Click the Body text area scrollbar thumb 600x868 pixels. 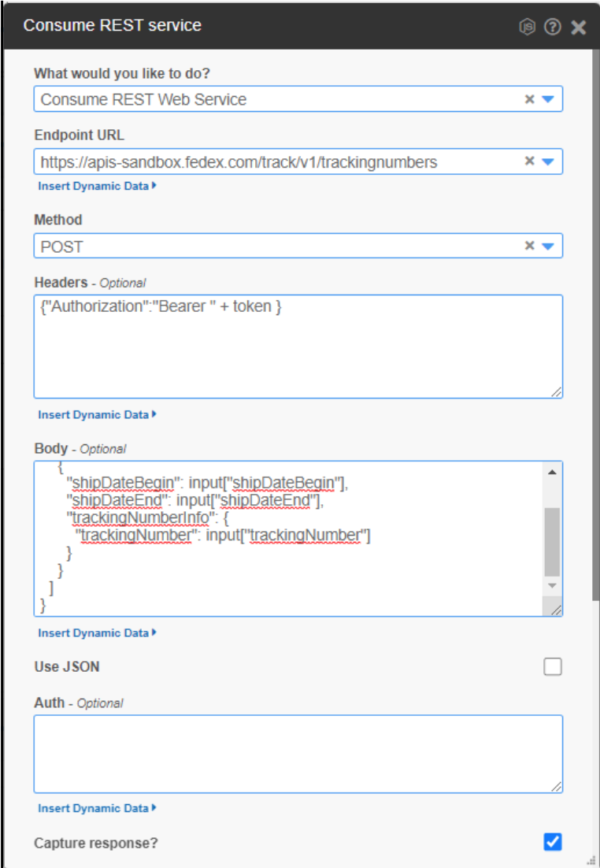pyautogui.click(x=552, y=542)
